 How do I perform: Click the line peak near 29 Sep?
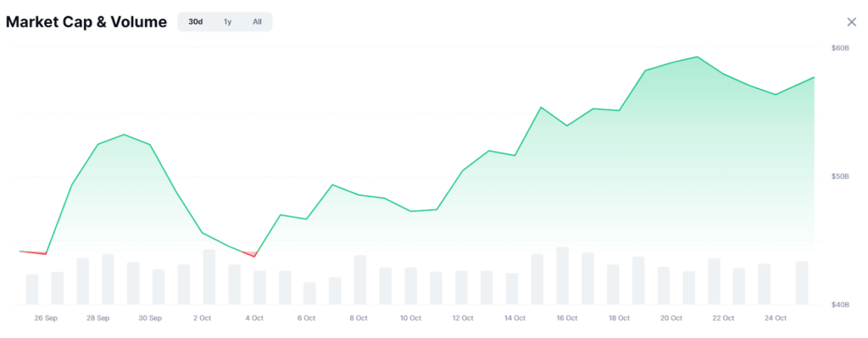[124, 135]
